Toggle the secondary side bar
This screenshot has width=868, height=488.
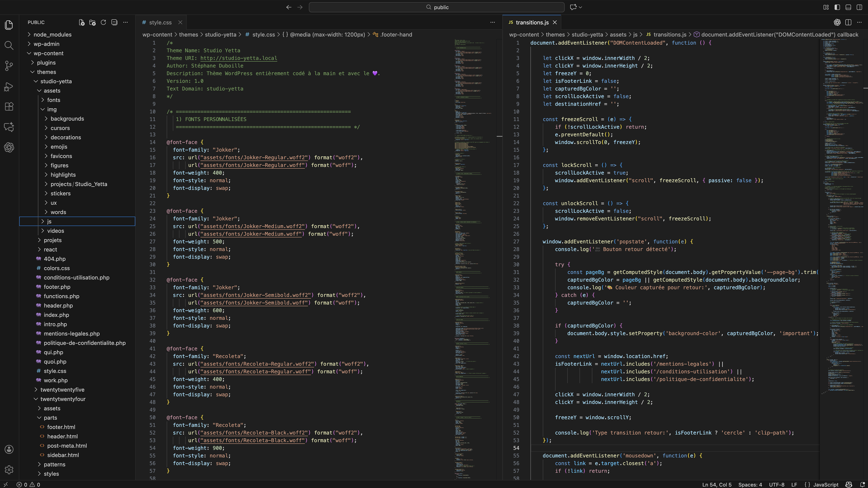click(x=859, y=7)
